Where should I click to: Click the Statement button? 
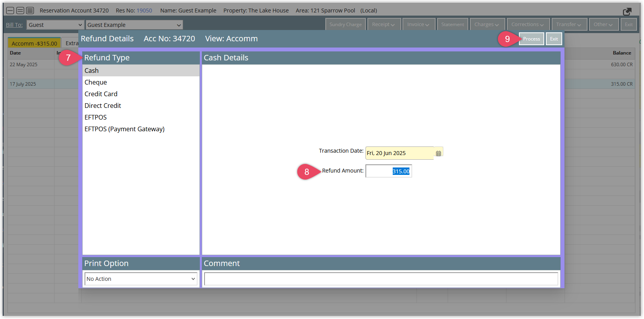(x=453, y=25)
